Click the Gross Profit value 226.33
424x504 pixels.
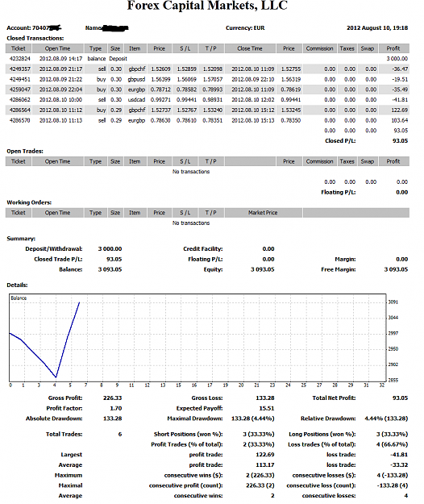[x=112, y=398]
